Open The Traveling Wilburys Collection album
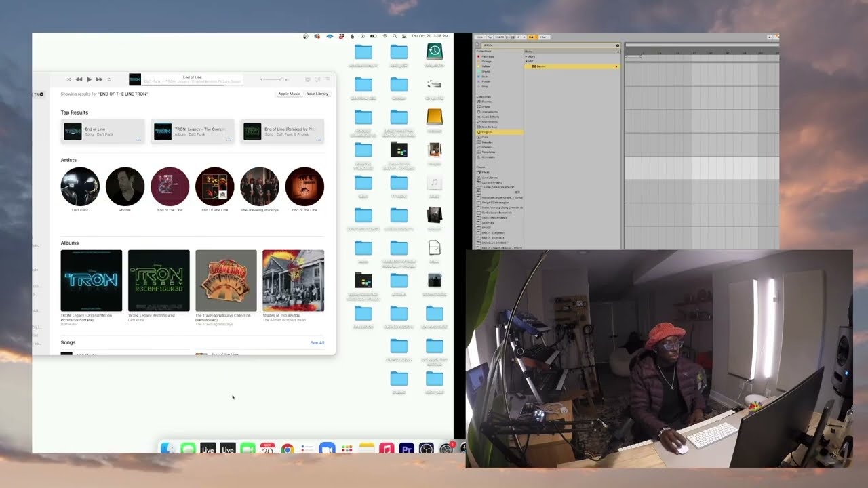This screenshot has height=488, width=868. point(226,281)
